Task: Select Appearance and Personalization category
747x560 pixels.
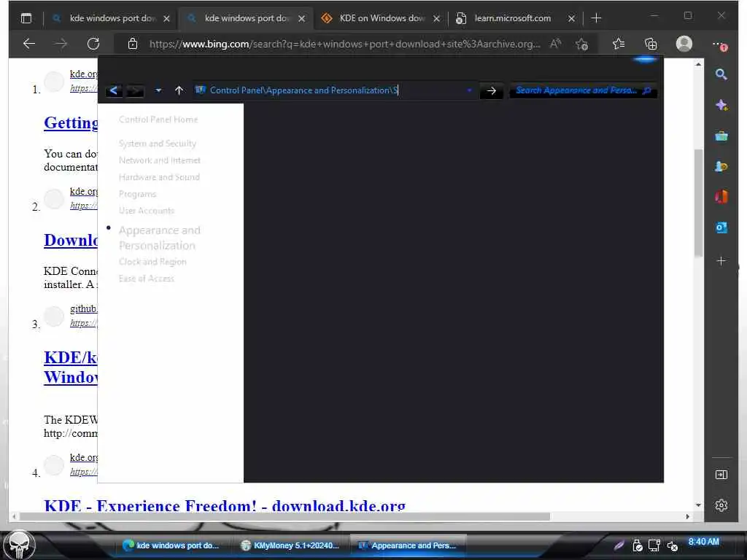Action: pyautogui.click(x=160, y=238)
